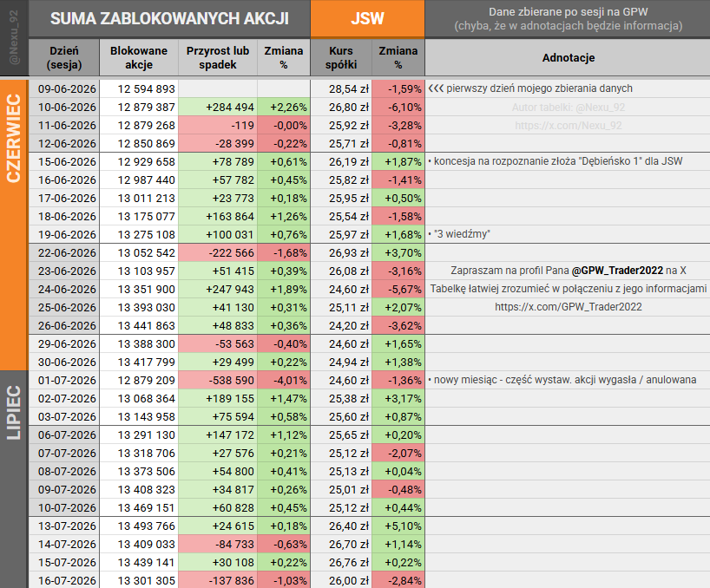Click the -4,01% change cell

[x=284, y=380]
